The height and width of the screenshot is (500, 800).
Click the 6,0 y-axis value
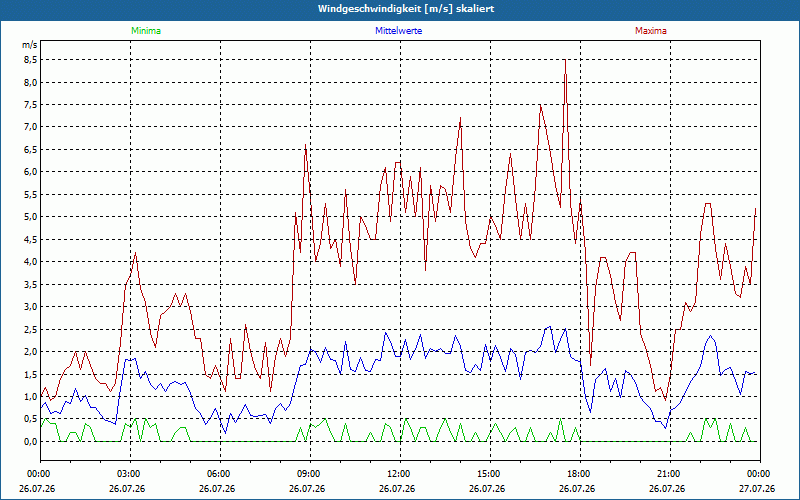pyautogui.click(x=31, y=172)
